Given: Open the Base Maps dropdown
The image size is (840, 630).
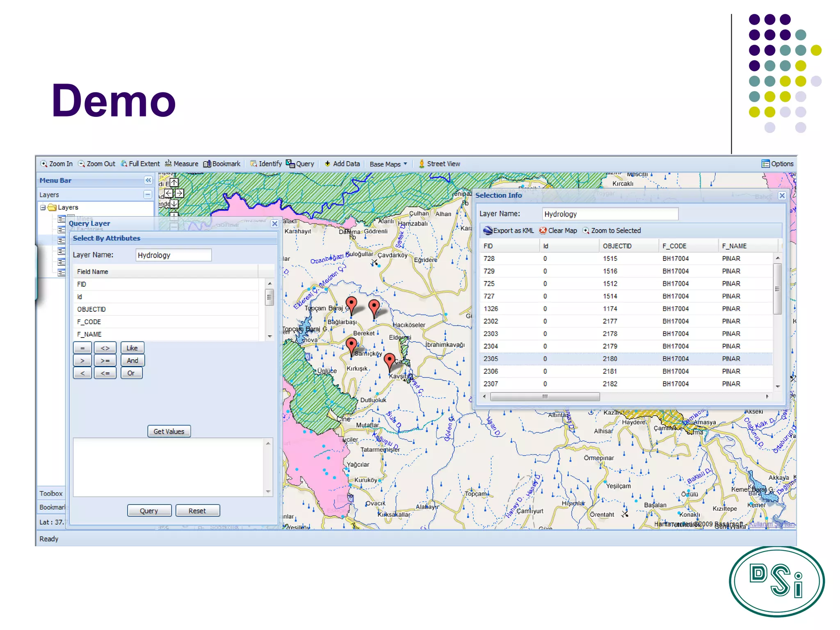Looking at the screenshot, I should click(388, 164).
